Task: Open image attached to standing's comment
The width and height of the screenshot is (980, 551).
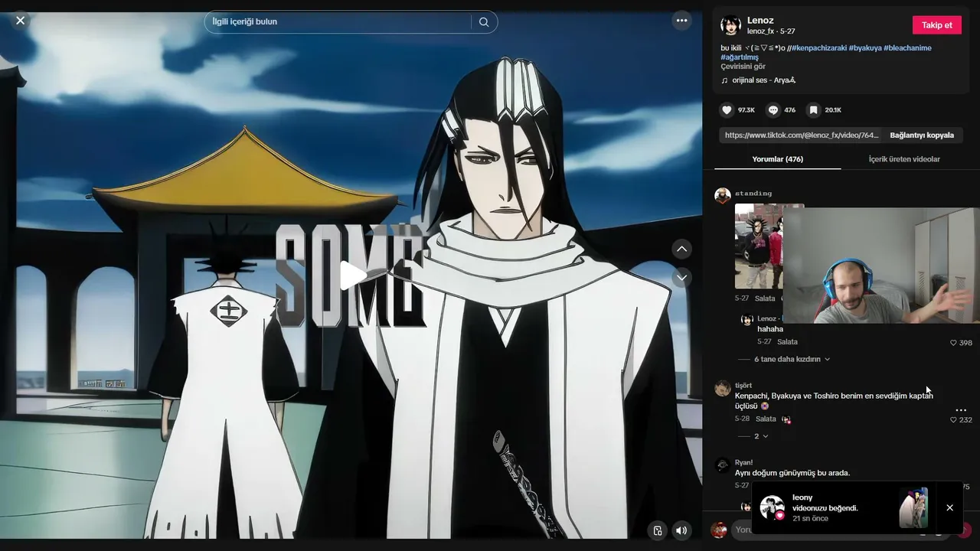Action: click(759, 246)
